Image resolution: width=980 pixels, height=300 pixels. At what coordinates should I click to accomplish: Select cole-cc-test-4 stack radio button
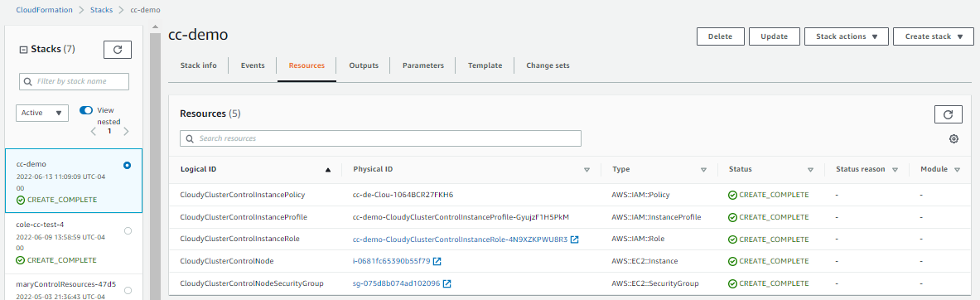[x=128, y=230]
